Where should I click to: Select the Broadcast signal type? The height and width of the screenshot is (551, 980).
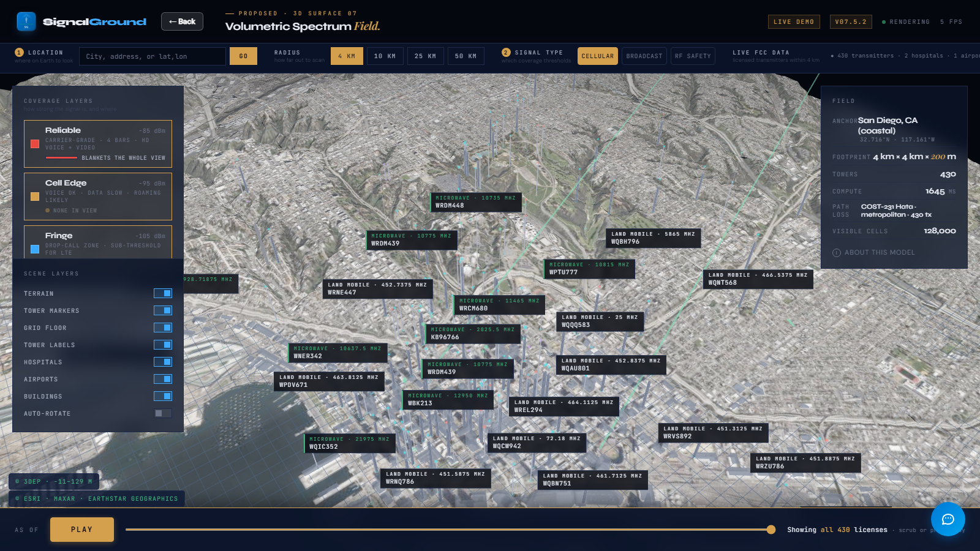click(644, 56)
